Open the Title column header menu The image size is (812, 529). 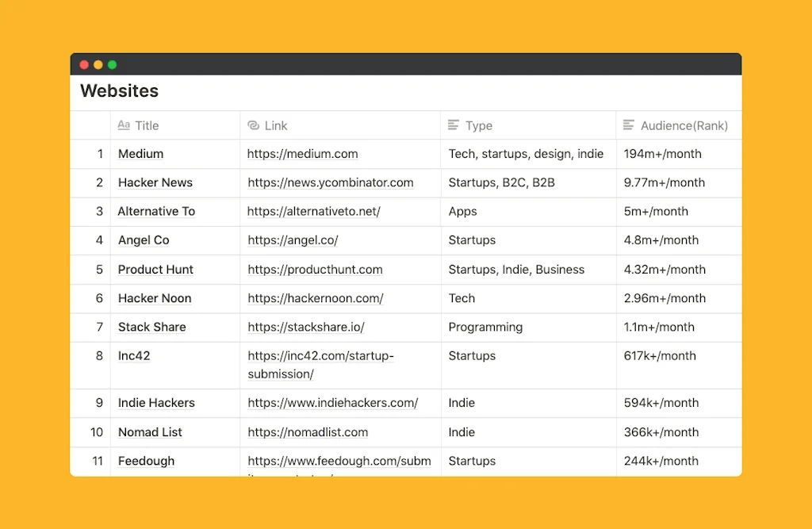point(146,125)
